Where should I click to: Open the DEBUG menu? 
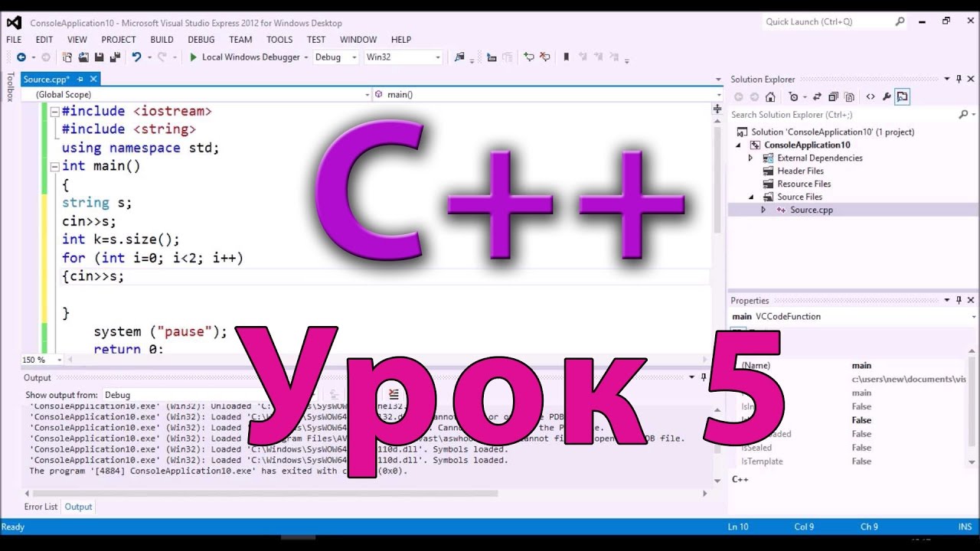click(201, 40)
